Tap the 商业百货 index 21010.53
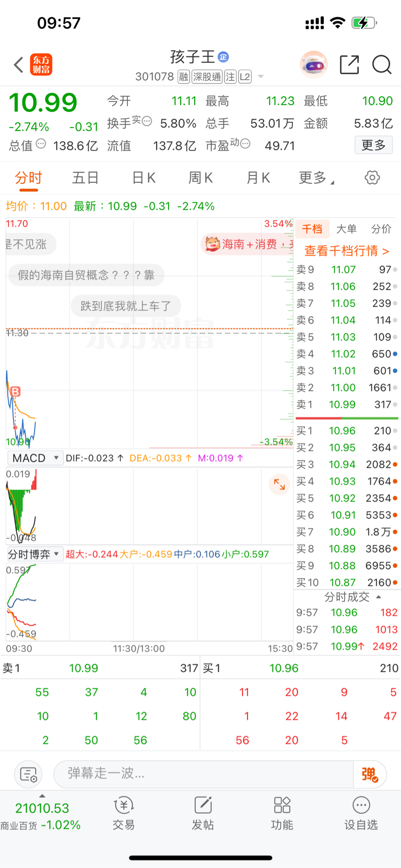 tap(41, 816)
